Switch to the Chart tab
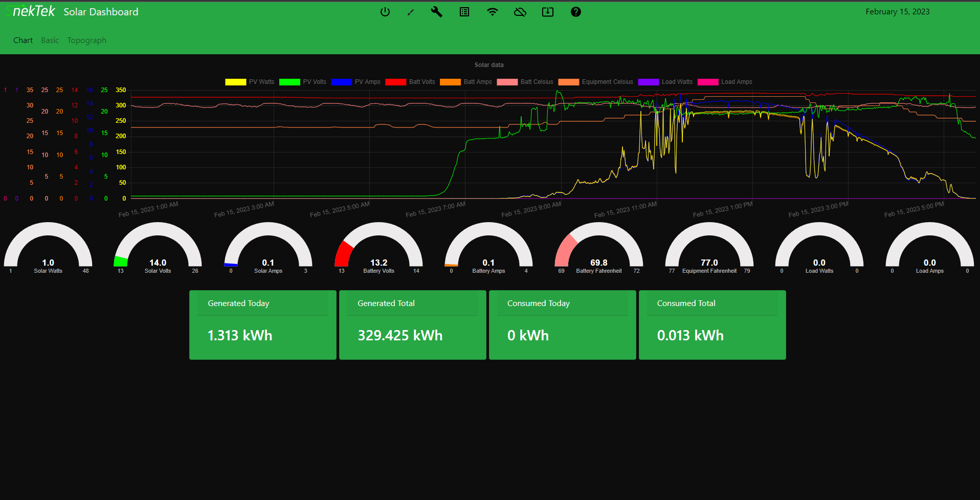 (23, 40)
